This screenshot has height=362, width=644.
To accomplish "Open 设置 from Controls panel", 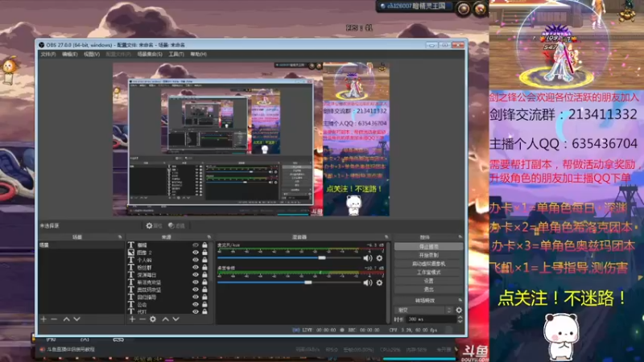I will 428,281.
